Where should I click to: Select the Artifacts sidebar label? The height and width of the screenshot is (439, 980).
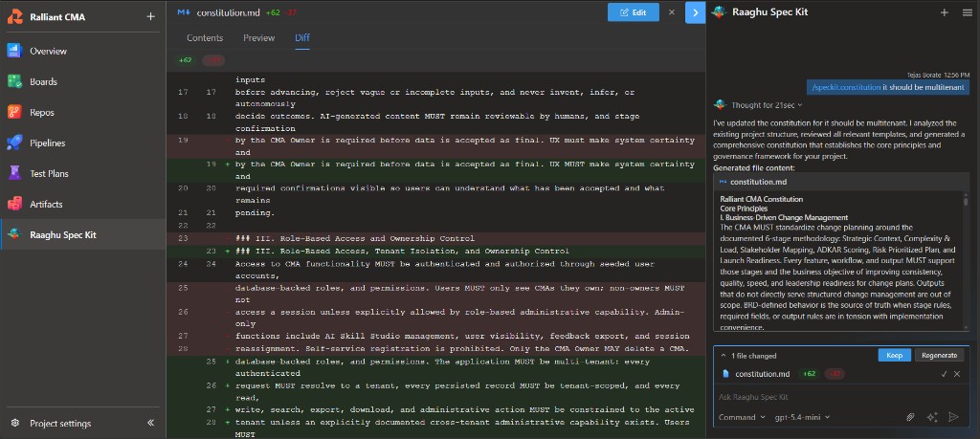(46, 205)
